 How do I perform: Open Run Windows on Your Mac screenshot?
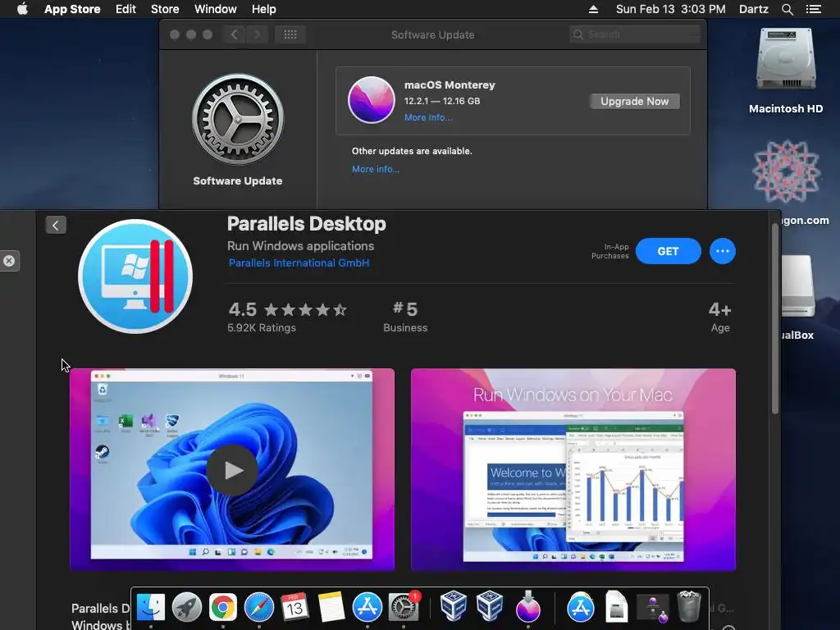(x=573, y=469)
